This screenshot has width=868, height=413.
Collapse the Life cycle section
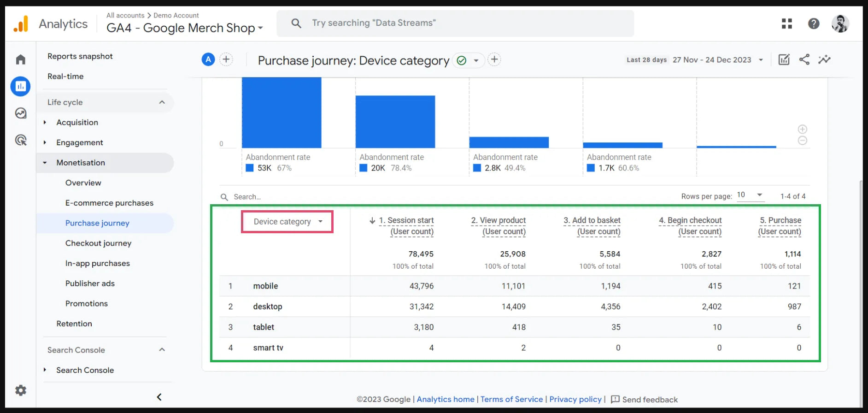coord(162,102)
